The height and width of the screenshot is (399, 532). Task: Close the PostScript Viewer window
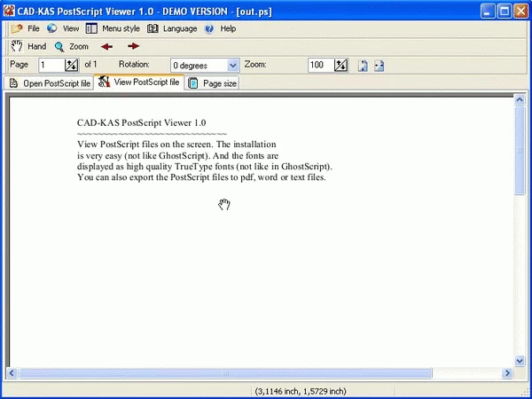point(520,12)
